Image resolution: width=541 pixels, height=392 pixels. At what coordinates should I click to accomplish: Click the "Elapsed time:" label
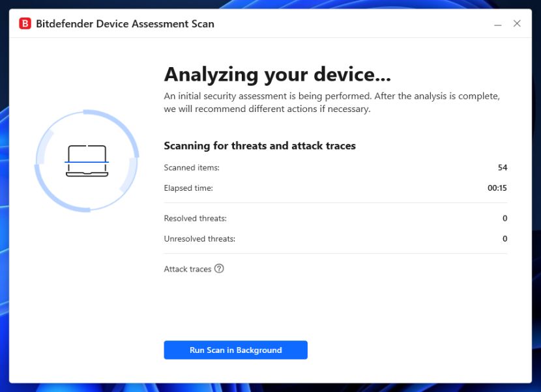(188, 188)
